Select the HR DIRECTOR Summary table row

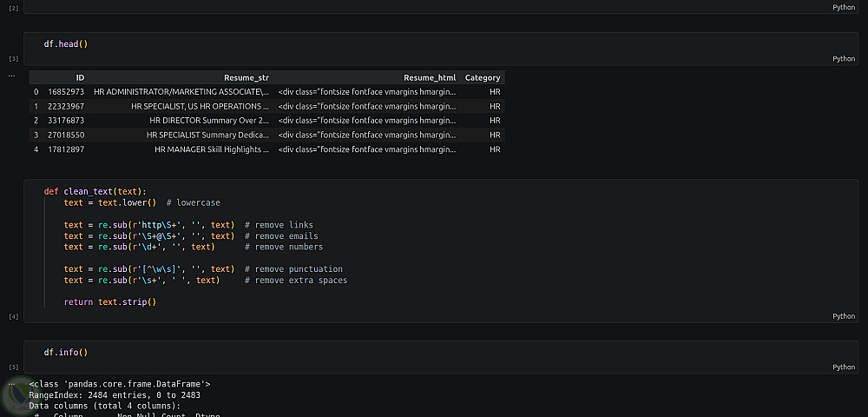[x=208, y=120]
